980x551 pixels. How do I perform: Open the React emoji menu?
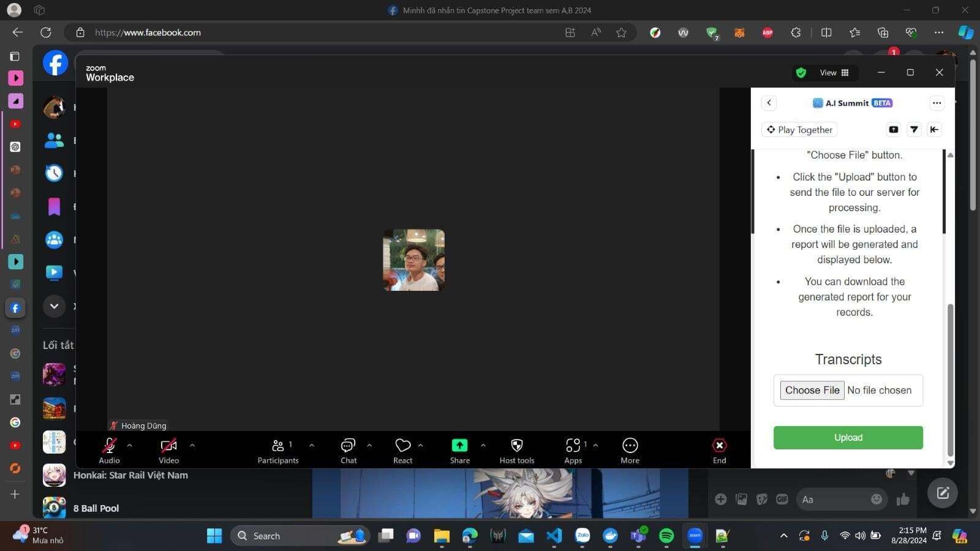tap(402, 451)
